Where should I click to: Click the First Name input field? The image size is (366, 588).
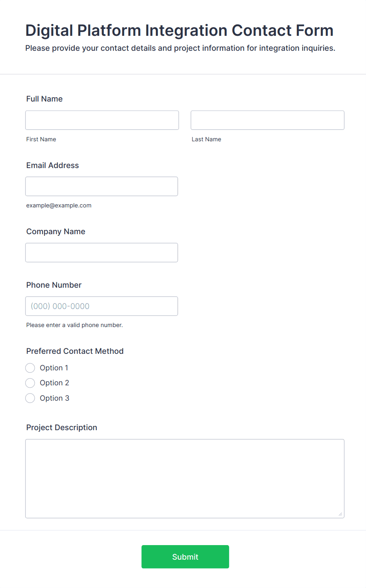click(102, 120)
